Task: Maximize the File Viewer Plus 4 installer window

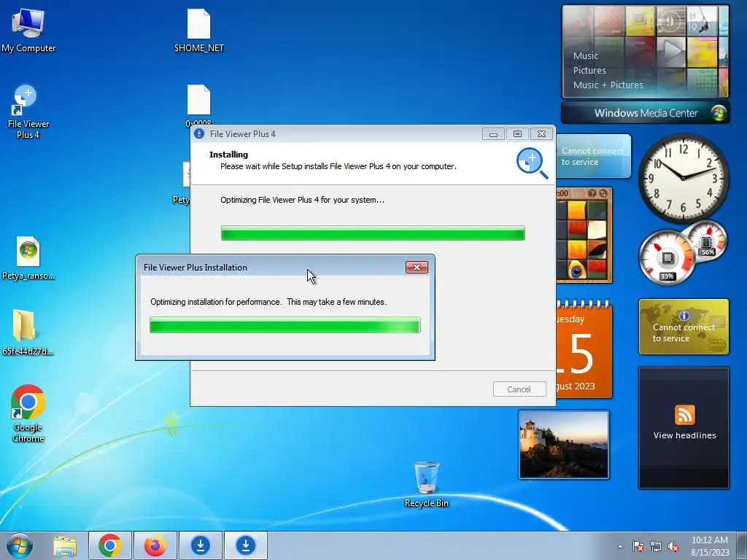Action: click(517, 134)
